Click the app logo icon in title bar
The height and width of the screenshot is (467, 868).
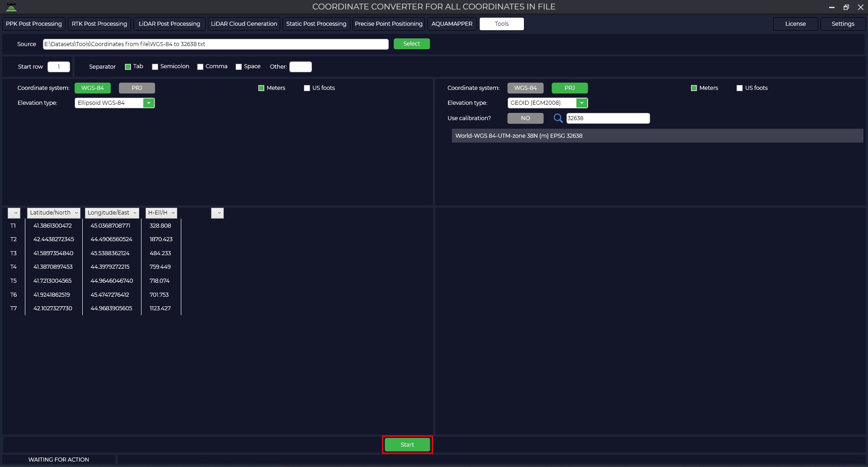click(x=11, y=7)
